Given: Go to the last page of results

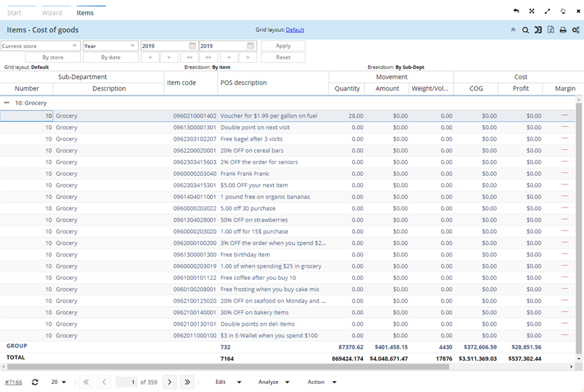Looking at the screenshot, I should 187,383.
